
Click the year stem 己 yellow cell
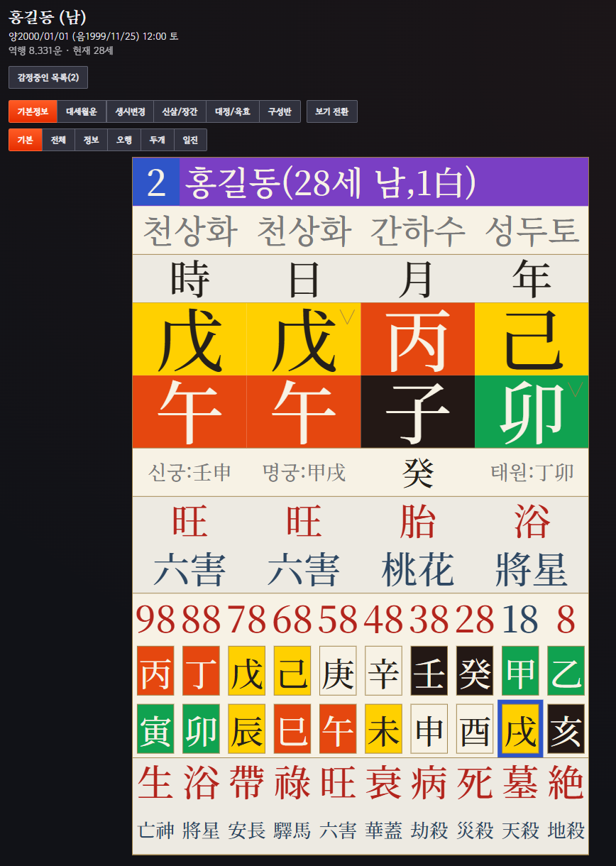[x=532, y=339]
